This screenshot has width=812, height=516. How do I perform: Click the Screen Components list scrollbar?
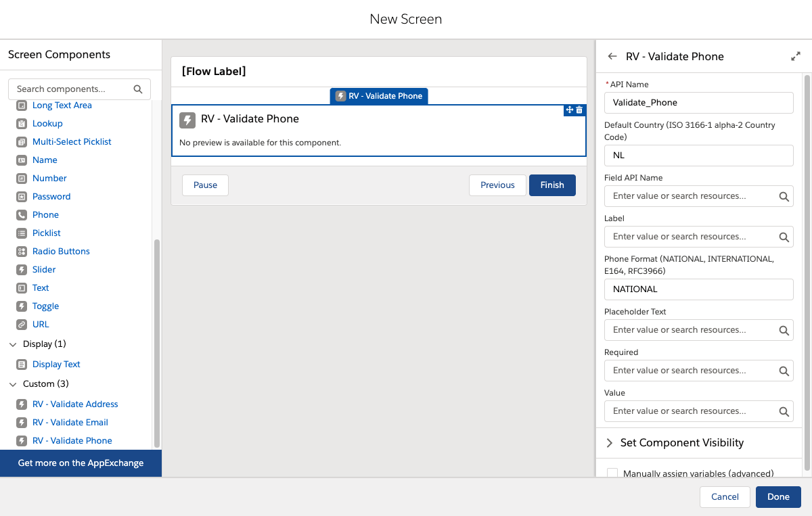coord(157,342)
